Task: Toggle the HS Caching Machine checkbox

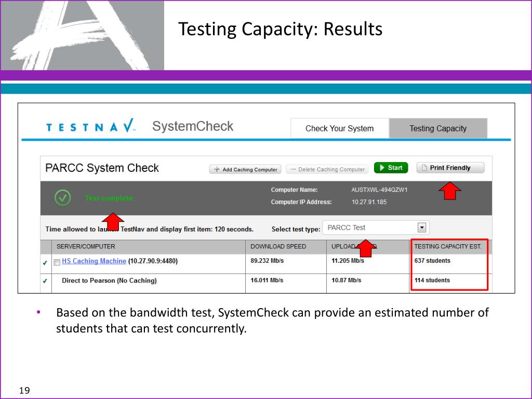Action: click(x=57, y=262)
